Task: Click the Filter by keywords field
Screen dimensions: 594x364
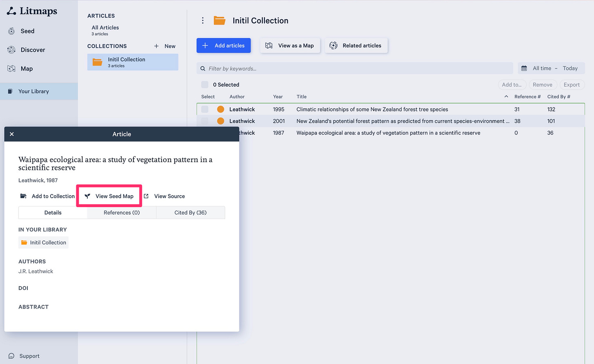Action: pos(355,68)
